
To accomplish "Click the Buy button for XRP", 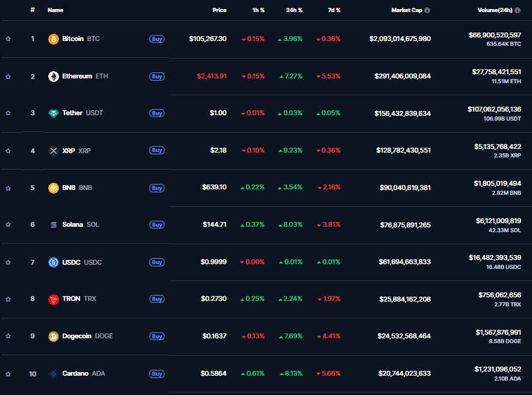I will coord(157,150).
